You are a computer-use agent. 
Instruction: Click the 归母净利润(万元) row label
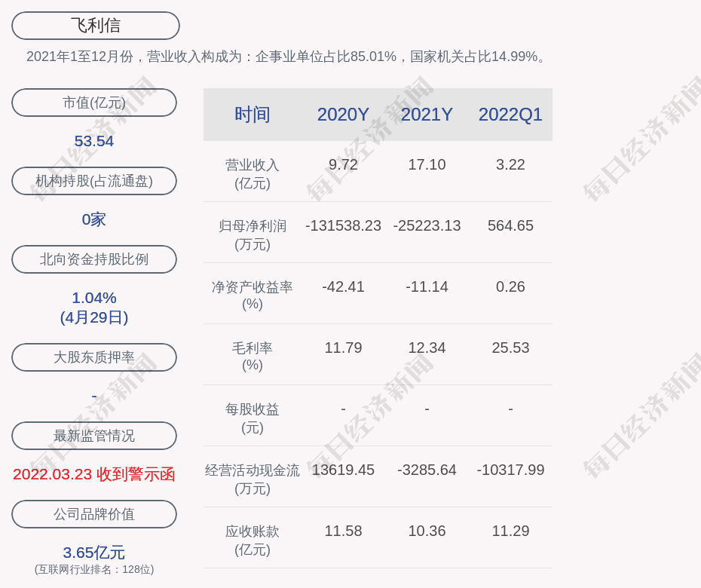[x=253, y=235]
